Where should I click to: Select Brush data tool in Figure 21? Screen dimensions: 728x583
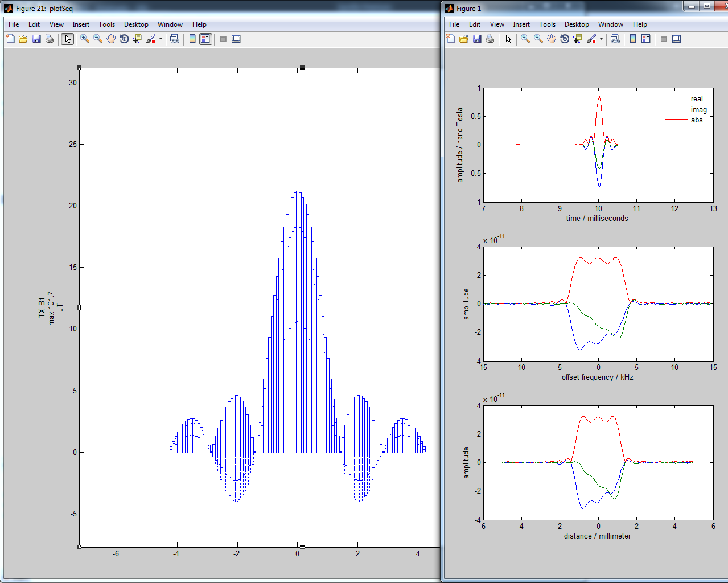coord(151,39)
